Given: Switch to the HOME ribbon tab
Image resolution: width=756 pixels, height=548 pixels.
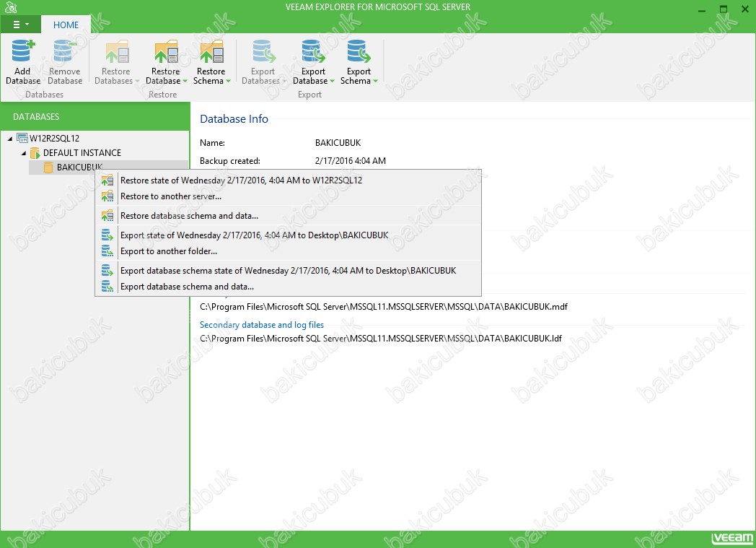Looking at the screenshot, I should click(x=66, y=25).
